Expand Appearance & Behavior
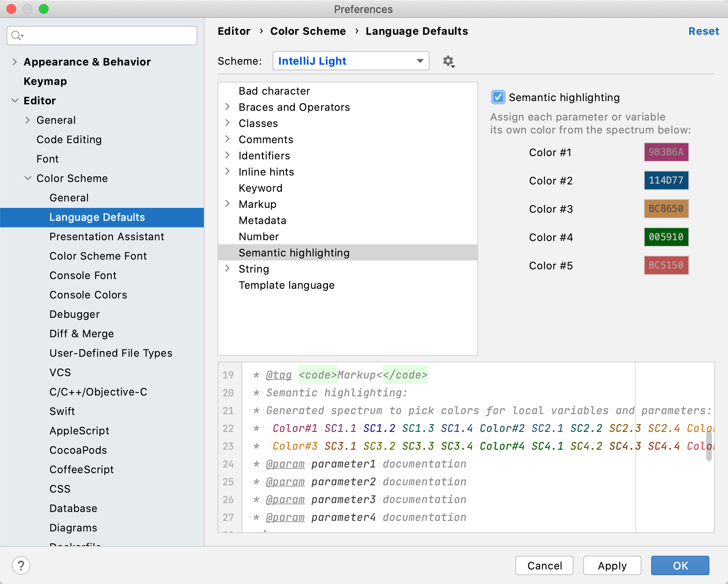728x584 pixels. click(15, 61)
